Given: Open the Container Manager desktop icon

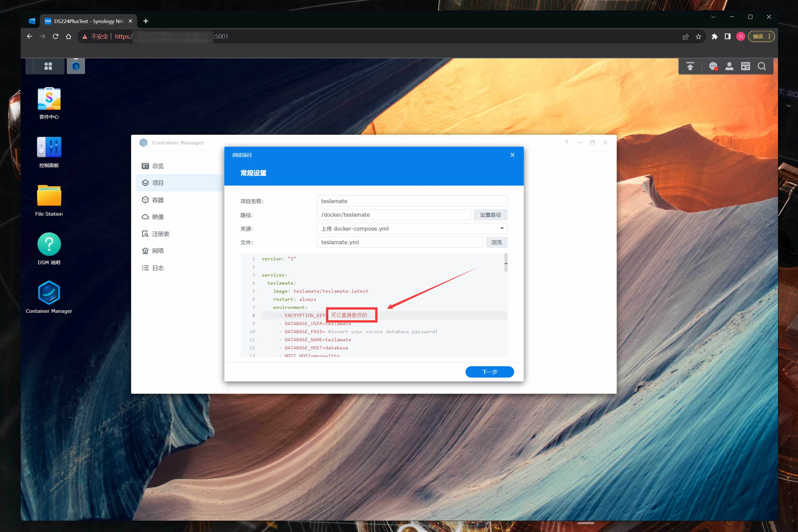Looking at the screenshot, I should click(49, 293).
